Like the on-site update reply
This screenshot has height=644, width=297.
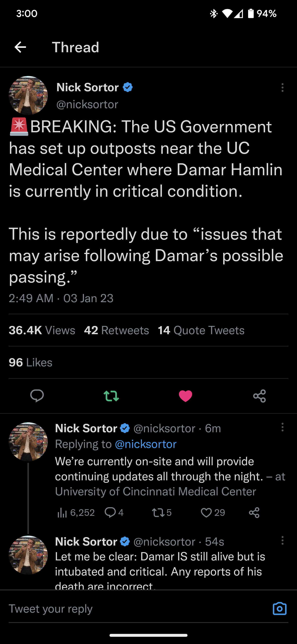tap(213, 513)
